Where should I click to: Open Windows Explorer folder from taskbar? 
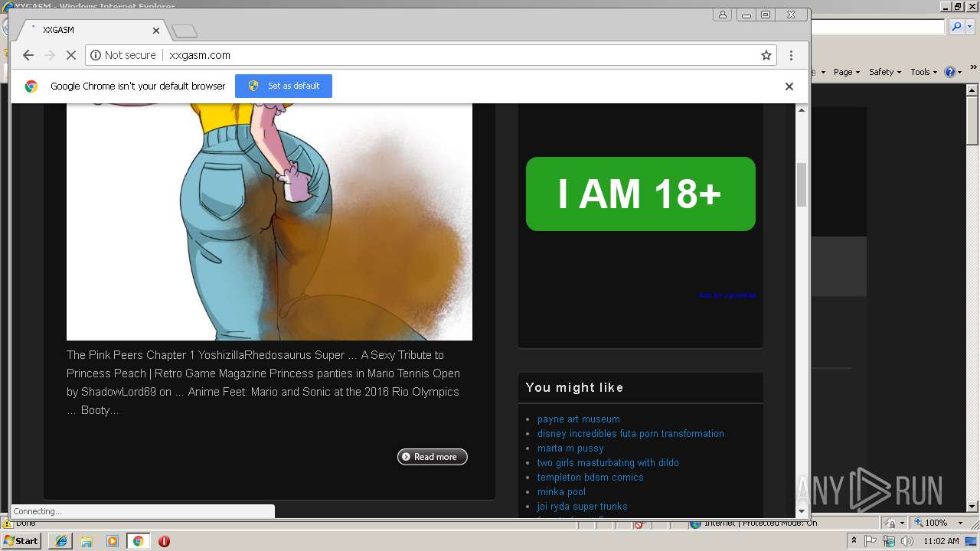87,541
